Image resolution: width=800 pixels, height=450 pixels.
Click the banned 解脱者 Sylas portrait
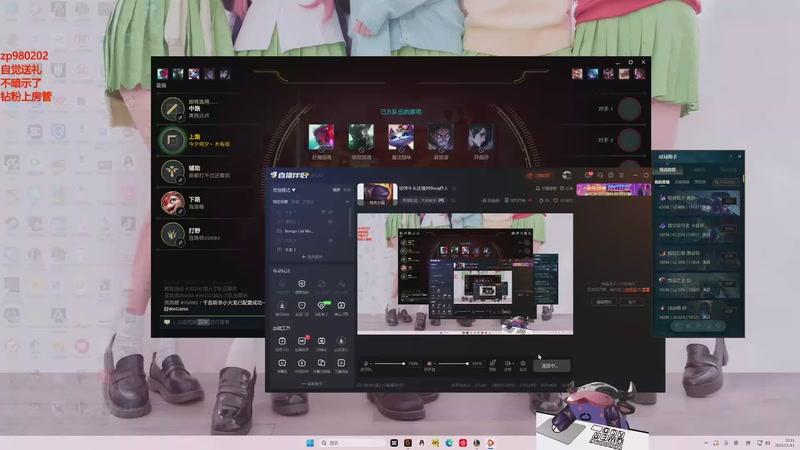[x=441, y=137]
